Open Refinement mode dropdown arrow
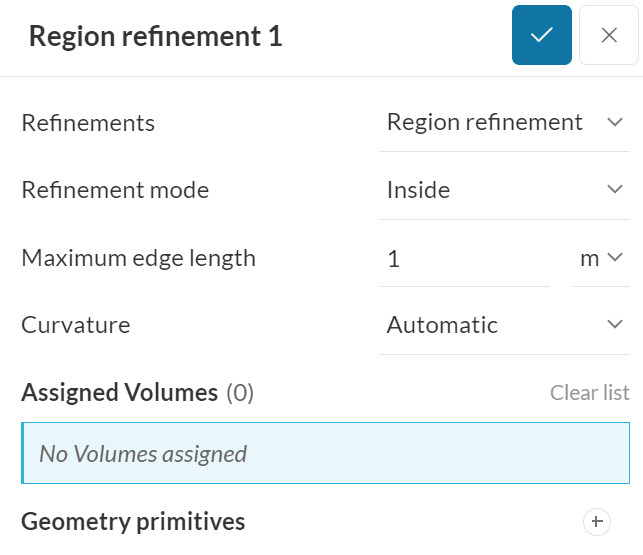Image resolution: width=643 pixels, height=555 pixels. [614, 190]
